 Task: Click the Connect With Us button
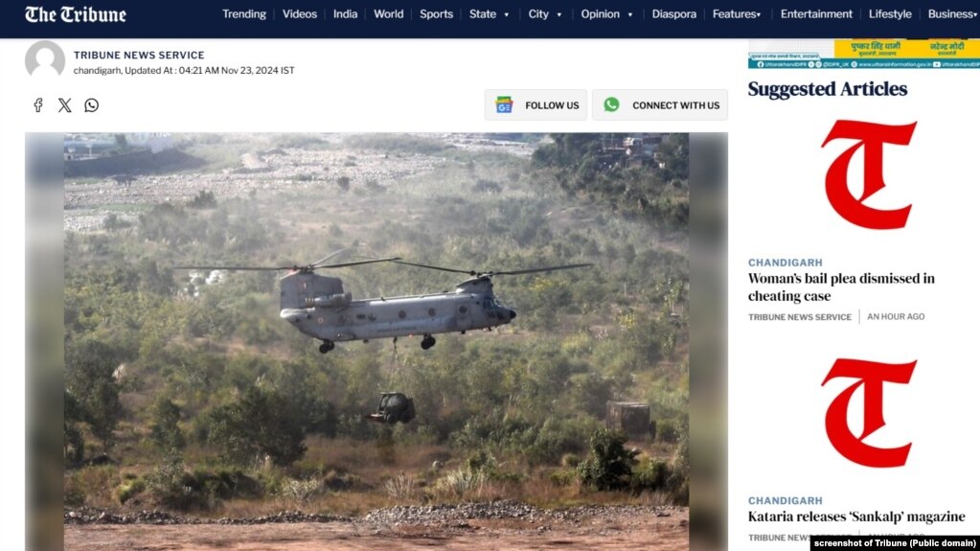660,105
